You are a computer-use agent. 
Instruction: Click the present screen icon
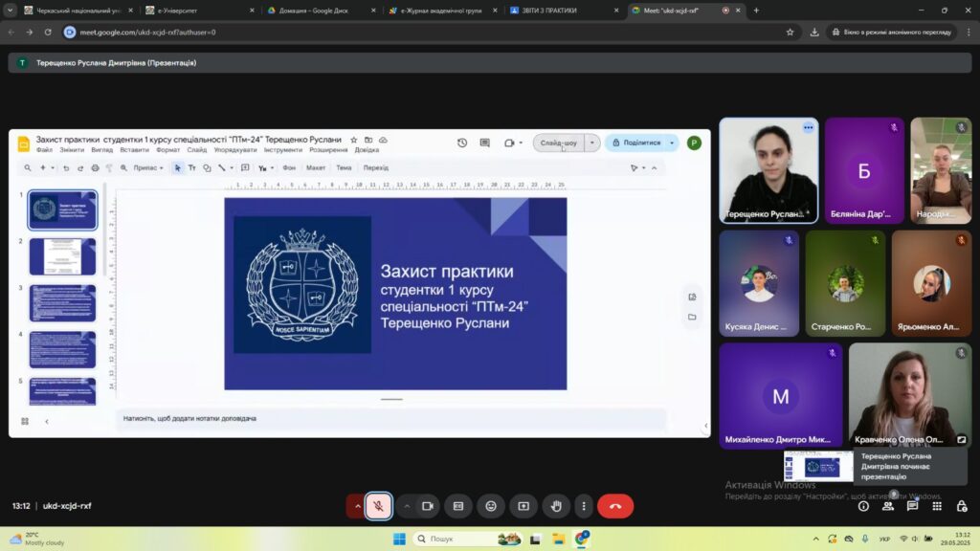tap(523, 506)
